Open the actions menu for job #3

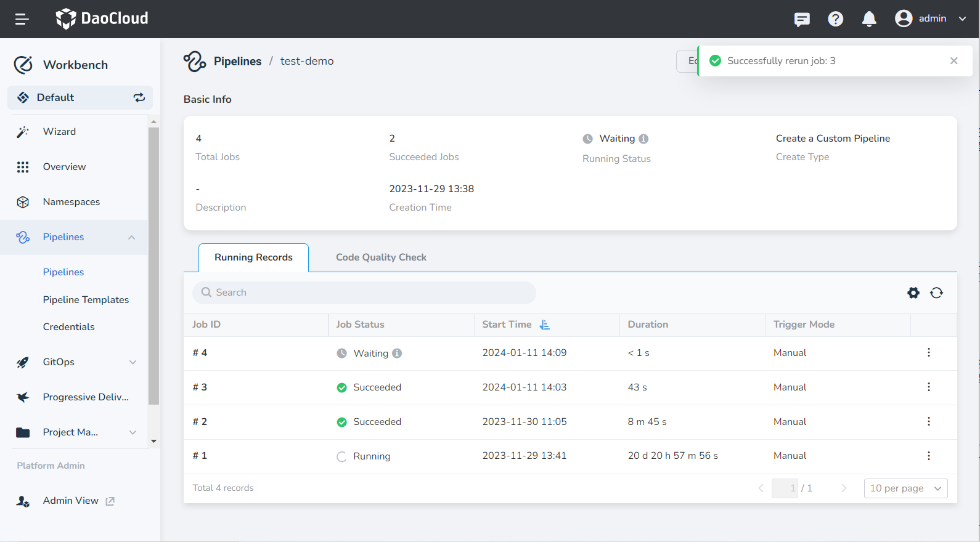pyautogui.click(x=928, y=387)
